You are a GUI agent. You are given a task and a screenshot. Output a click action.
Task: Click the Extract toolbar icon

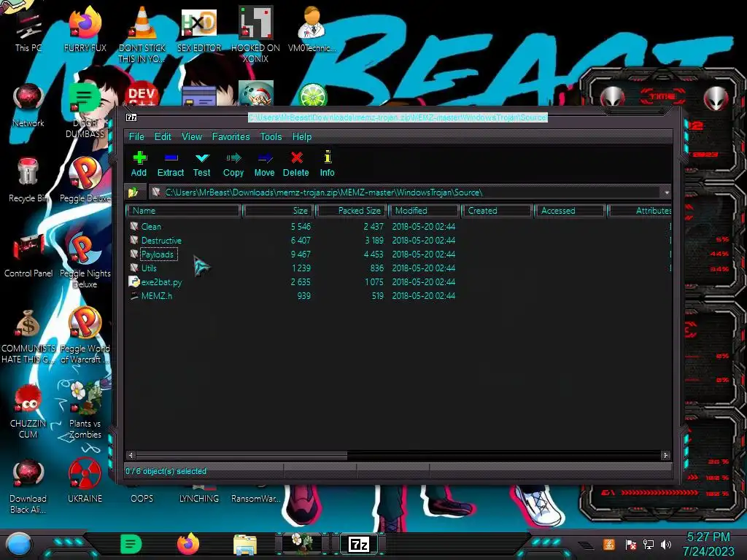[171, 164]
